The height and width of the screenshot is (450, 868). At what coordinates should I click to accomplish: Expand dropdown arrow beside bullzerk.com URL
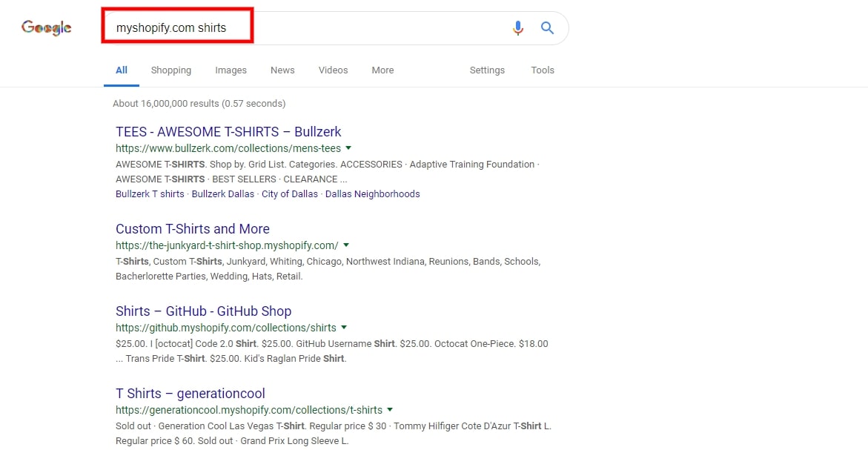coord(348,148)
